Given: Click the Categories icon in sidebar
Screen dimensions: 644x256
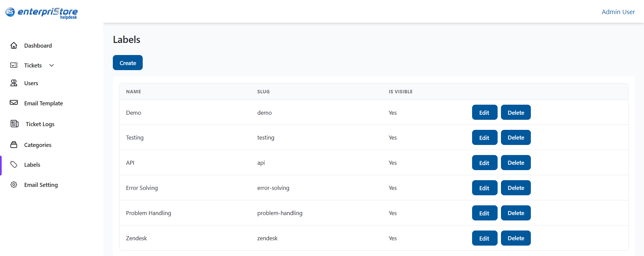Looking at the screenshot, I should pyautogui.click(x=14, y=145).
